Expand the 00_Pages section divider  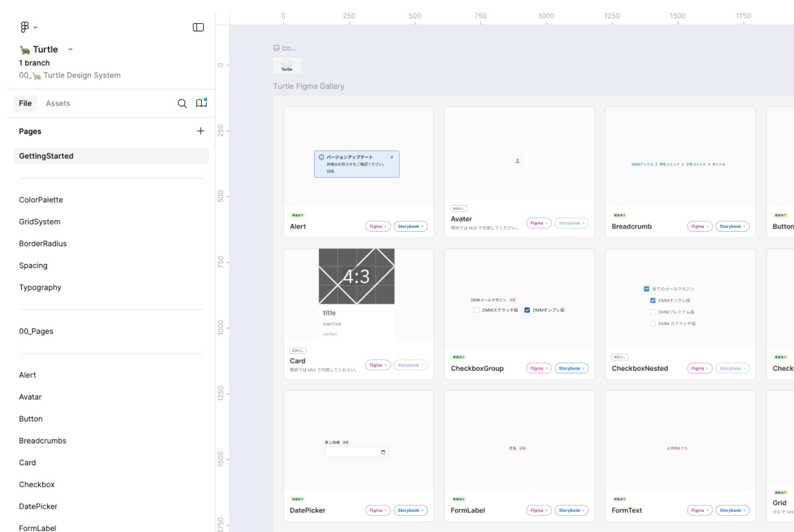tap(36, 331)
